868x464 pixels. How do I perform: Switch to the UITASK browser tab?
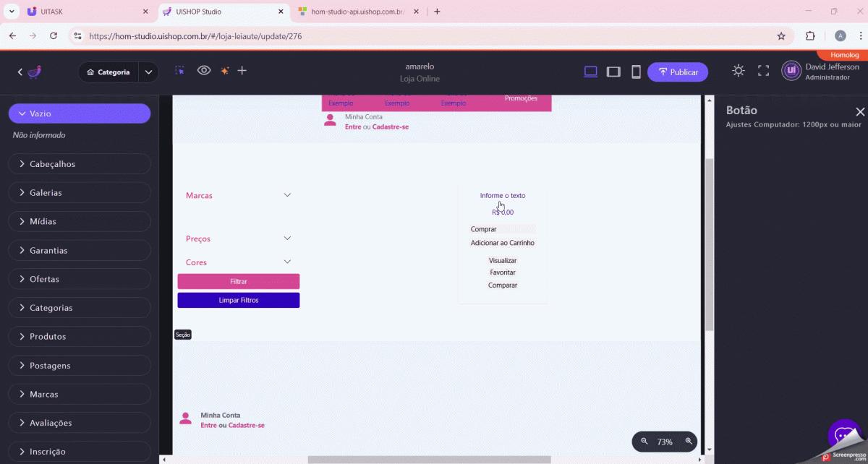coord(87,12)
